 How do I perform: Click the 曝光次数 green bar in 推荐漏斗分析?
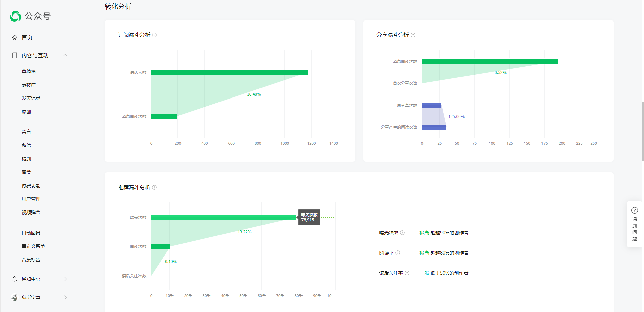(224, 217)
